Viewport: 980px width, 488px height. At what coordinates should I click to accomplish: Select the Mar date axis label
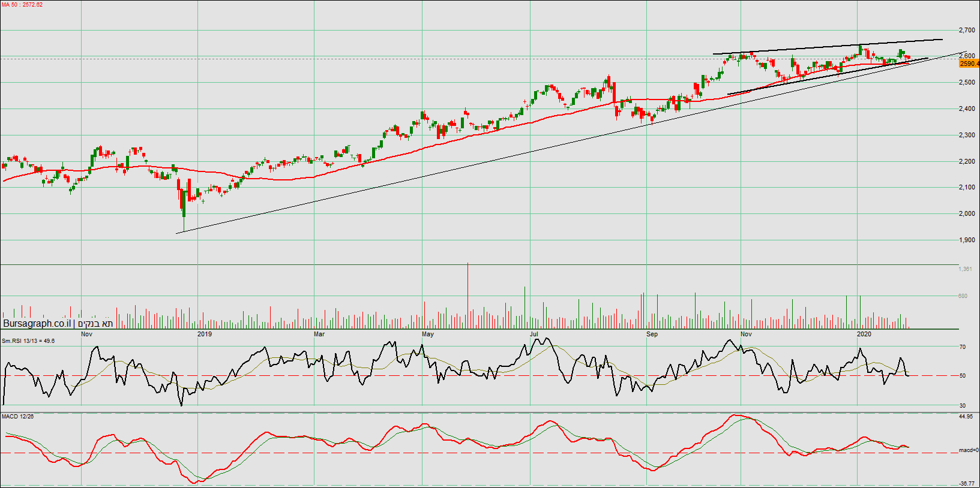pos(319,335)
